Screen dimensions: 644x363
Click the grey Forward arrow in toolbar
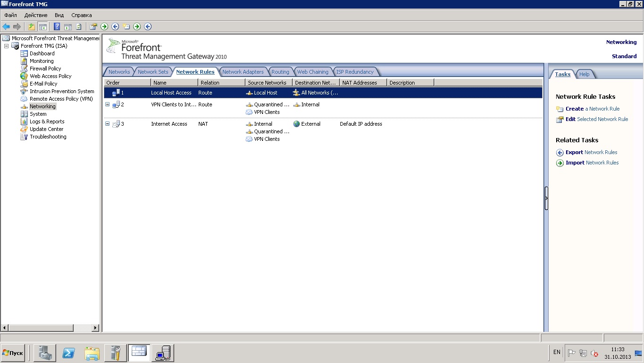(x=17, y=26)
